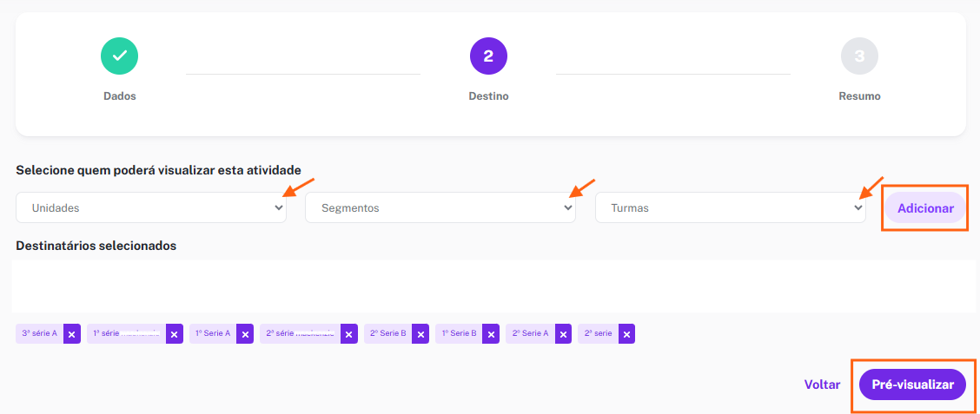Delete the 2º Serie B recipient chip
This screenshot has height=414, width=980.
(x=420, y=334)
